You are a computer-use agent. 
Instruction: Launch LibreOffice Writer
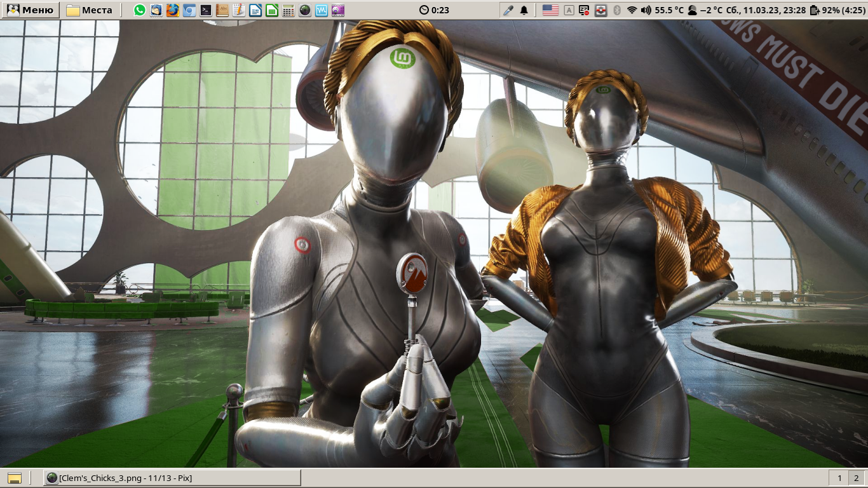(255, 10)
